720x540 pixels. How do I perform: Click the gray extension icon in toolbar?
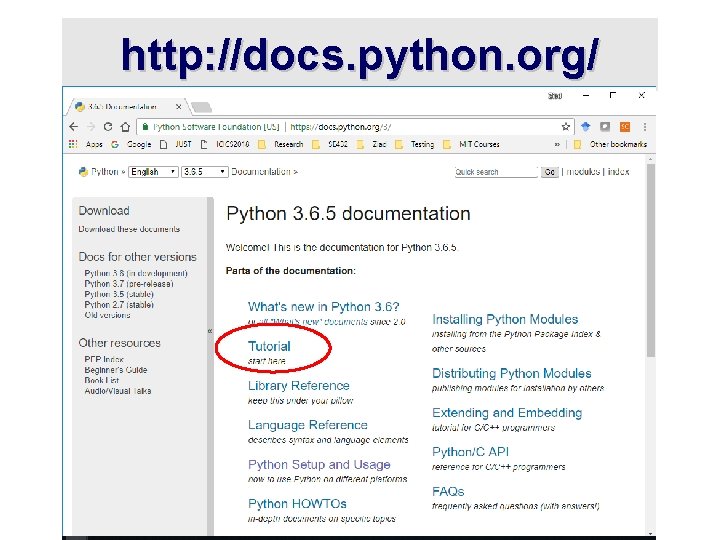pos(605,127)
